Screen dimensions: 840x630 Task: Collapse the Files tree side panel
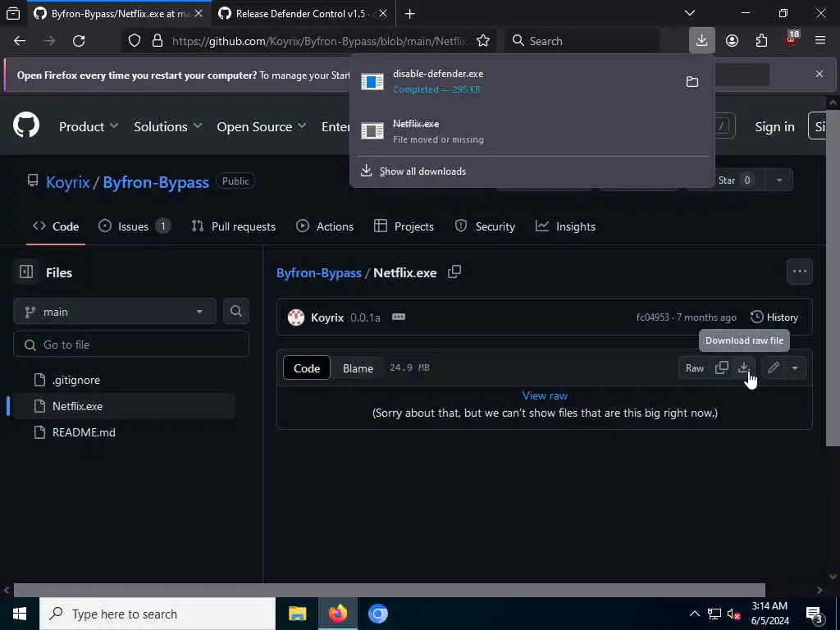26,272
